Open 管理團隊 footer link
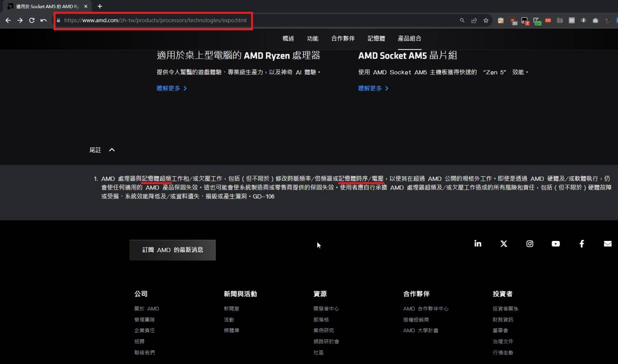This screenshot has width=618, height=364. click(145, 320)
